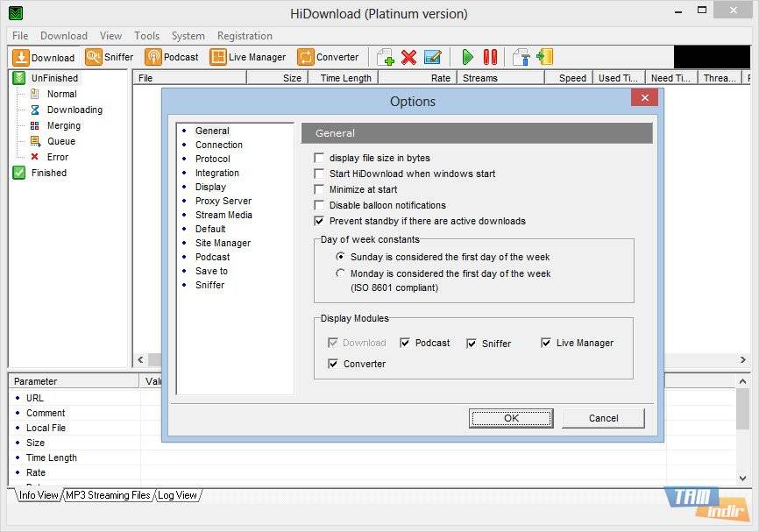Open the Tools menu
Screen dimensions: 759x532
tap(146, 36)
